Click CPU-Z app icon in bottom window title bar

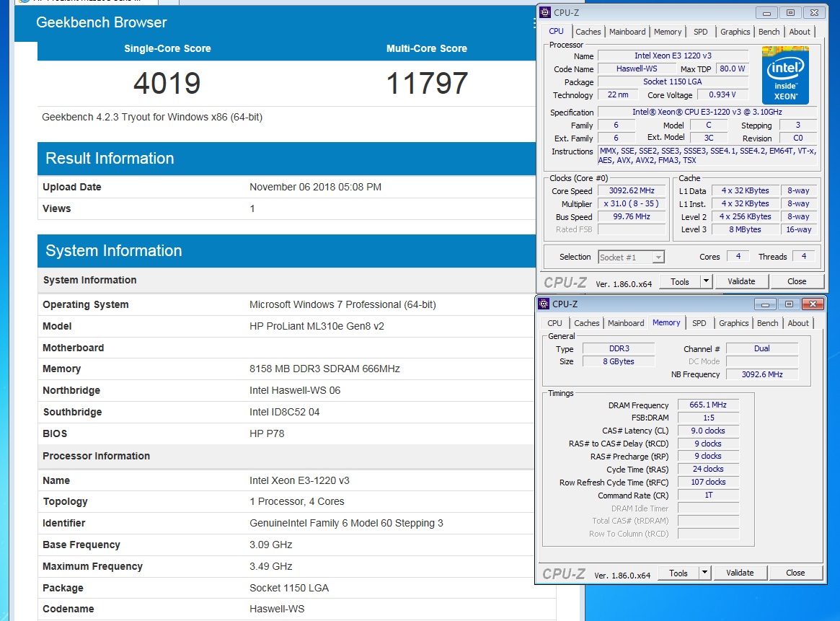[544, 304]
